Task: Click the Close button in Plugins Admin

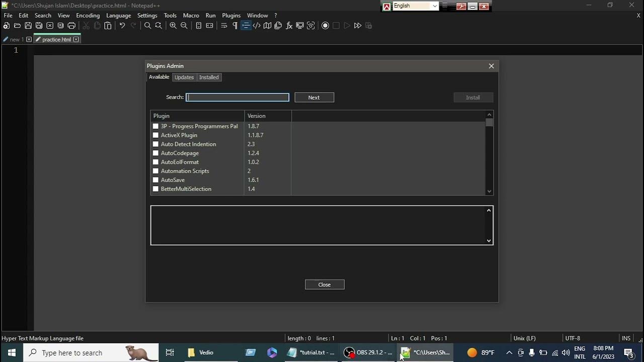Action: coord(325,285)
